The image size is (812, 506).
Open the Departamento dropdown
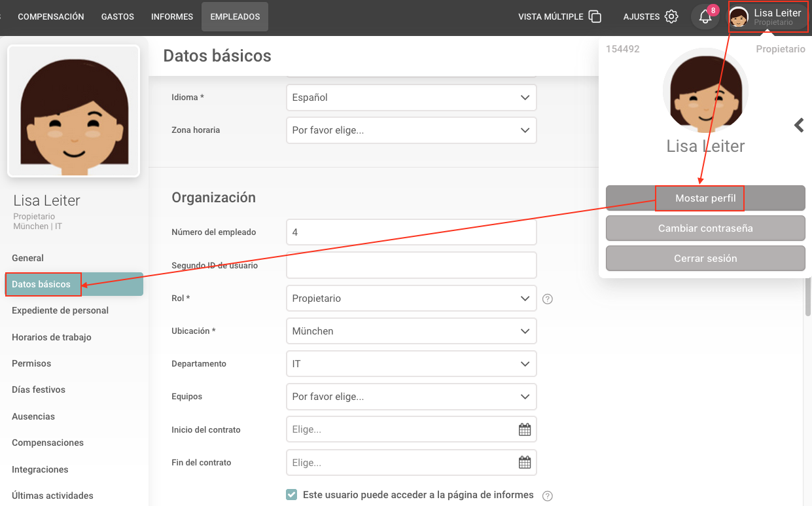tap(412, 364)
